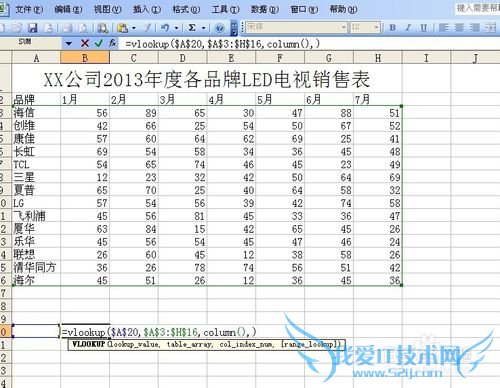Expand the toolbar options chevron
The height and width of the screenshot is (388, 500).
pyautogui.click(x=234, y=28)
